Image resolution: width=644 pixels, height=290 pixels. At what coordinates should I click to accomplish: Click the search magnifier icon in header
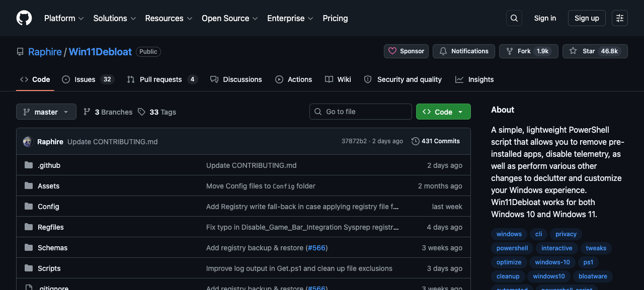coord(514,18)
